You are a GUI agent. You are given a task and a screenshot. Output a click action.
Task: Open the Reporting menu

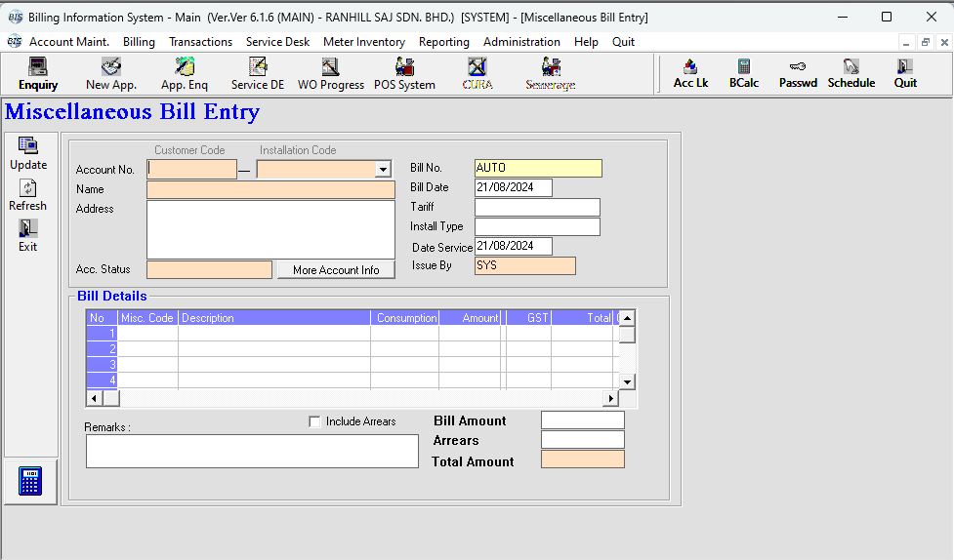click(x=444, y=42)
